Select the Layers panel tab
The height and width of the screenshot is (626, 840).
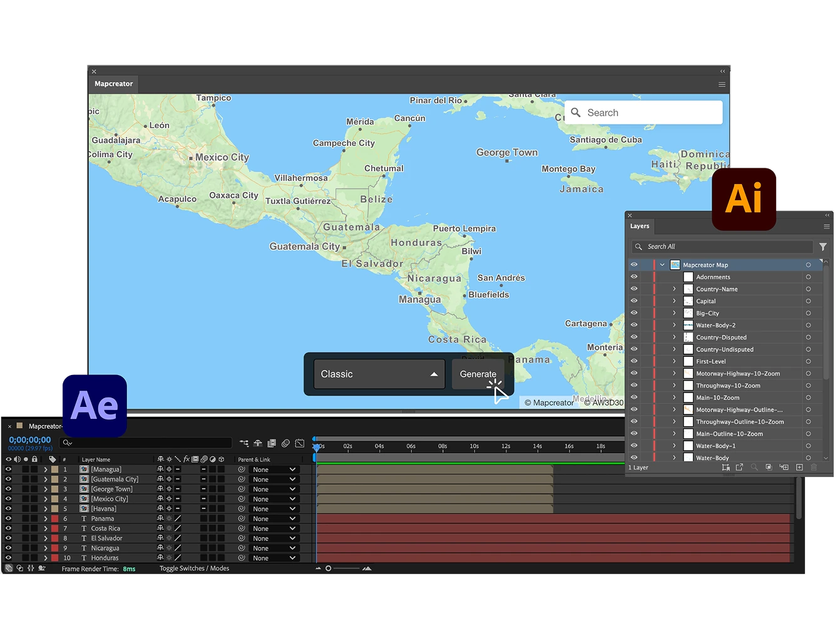tap(640, 226)
